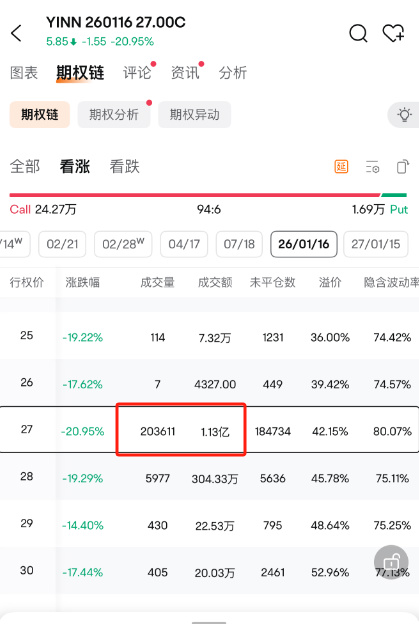This screenshot has height=624, width=419.
Task: Select the 02/21 expiry date
Action: [62, 244]
